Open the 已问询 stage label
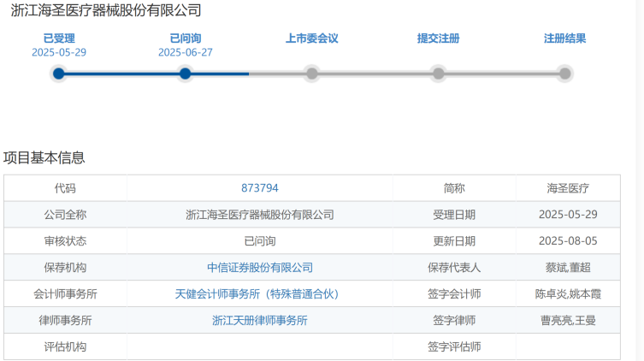Screen dimensions: 644x361 coord(186,38)
